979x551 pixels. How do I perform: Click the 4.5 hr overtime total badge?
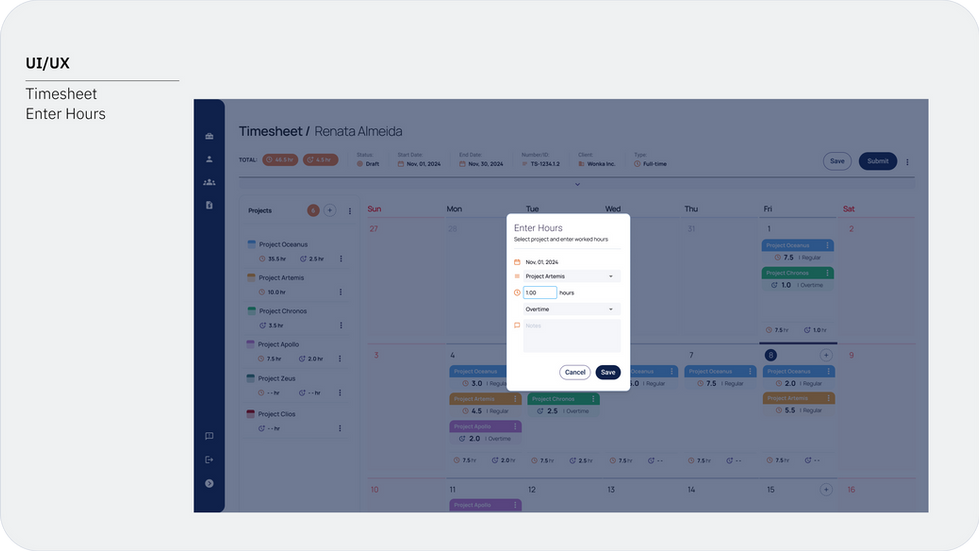click(x=320, y=160)
